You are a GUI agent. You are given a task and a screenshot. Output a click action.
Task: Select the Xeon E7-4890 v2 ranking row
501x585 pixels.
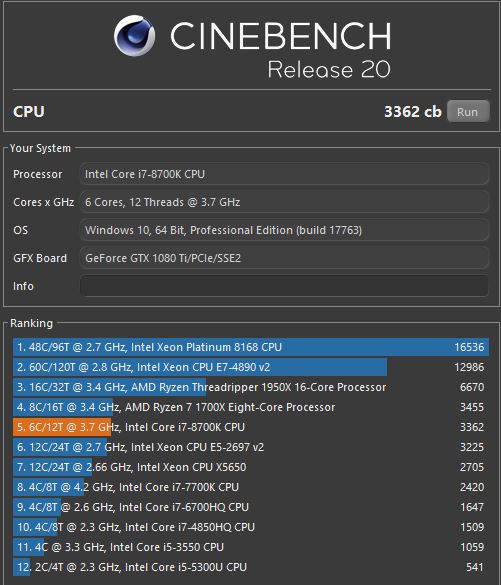[x=251, y=367]
